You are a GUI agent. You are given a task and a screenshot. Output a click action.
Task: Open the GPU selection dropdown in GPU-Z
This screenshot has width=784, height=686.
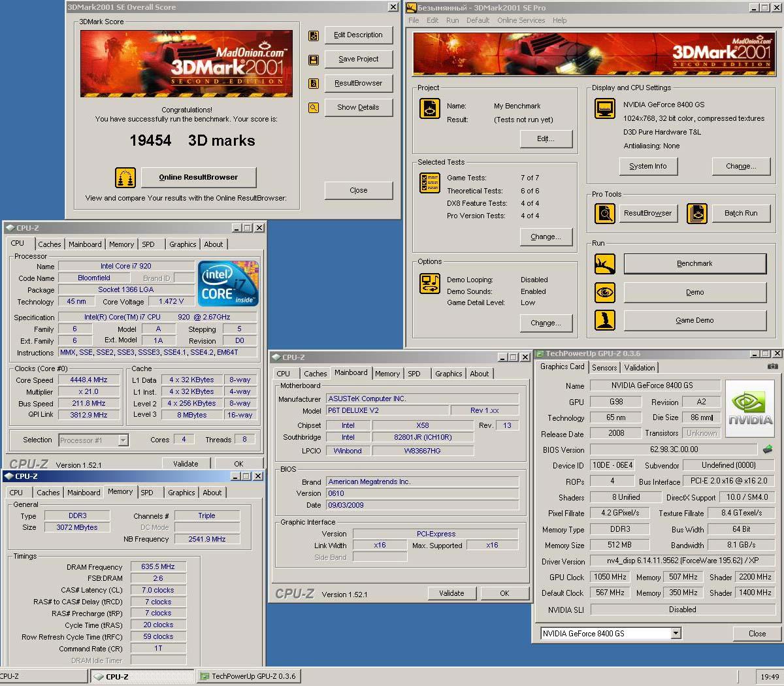click(x=676, y=633)
